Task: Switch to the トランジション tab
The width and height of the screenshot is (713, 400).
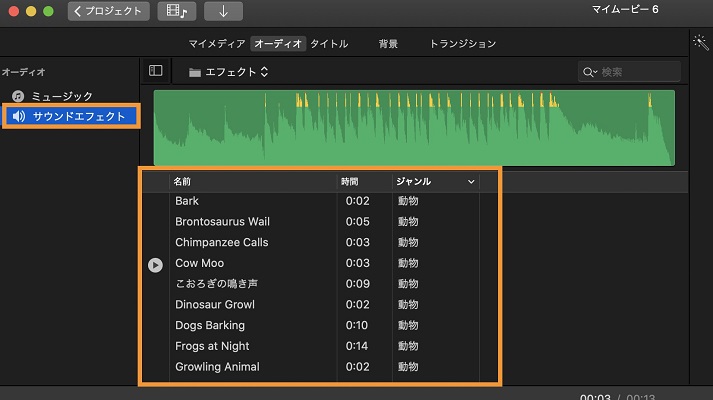Action: pos(462,44)
